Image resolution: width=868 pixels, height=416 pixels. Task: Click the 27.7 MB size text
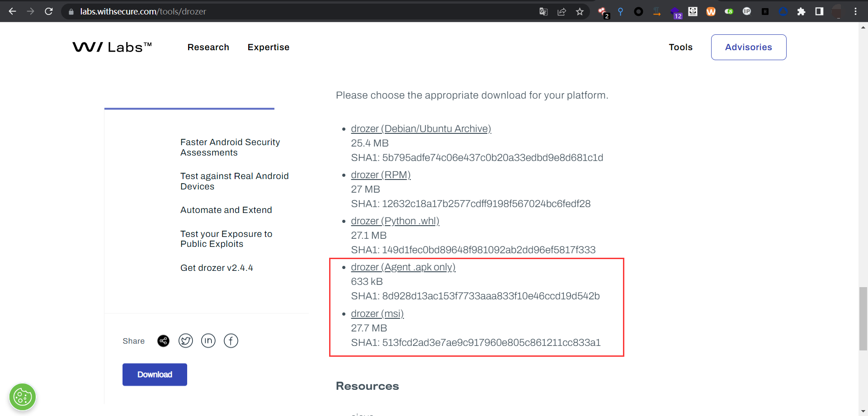(x=369, y=328)
